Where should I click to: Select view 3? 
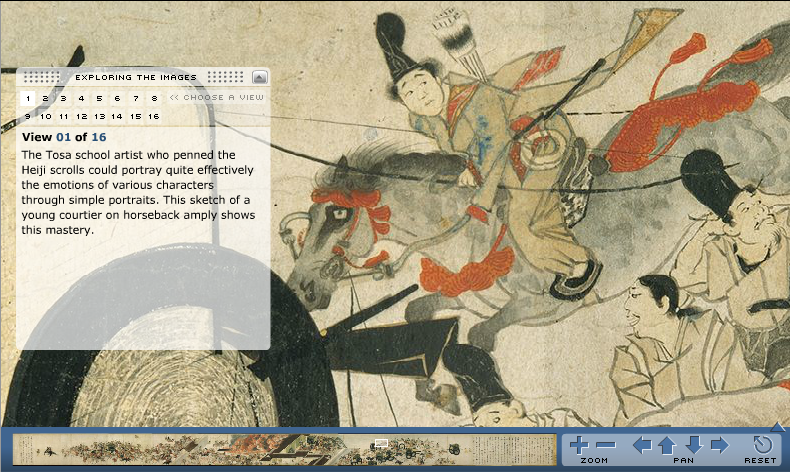click(63, 98)
